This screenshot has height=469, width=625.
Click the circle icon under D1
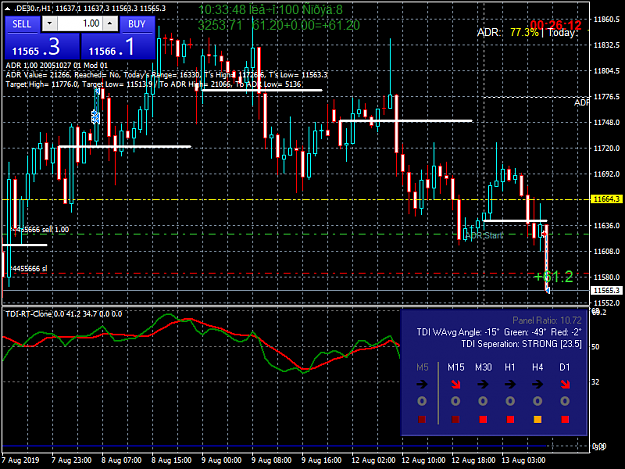pyautogui.click(x=565, y=401)
